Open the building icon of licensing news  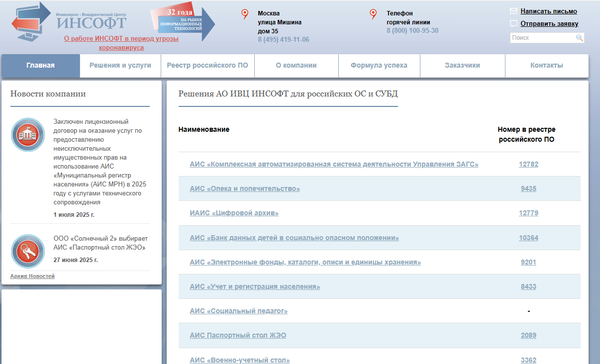coord(28,134)
